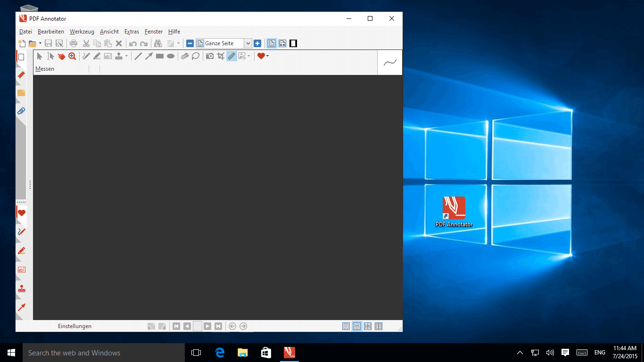Select the Crop tool
Viewport: 644px width, 362px height.
(x=221, y=56)
